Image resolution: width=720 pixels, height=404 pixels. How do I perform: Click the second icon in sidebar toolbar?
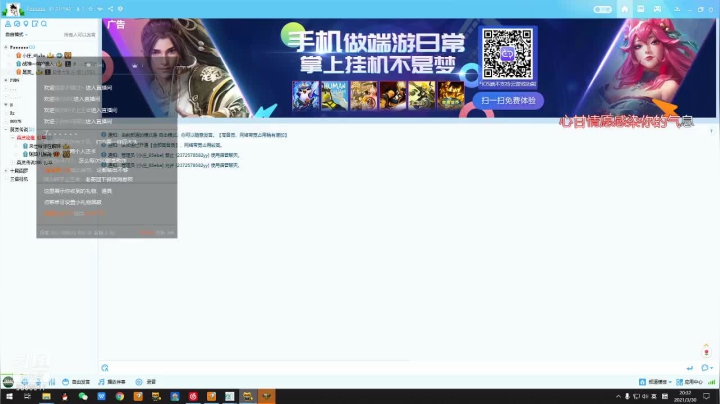(x=17, y=24)
